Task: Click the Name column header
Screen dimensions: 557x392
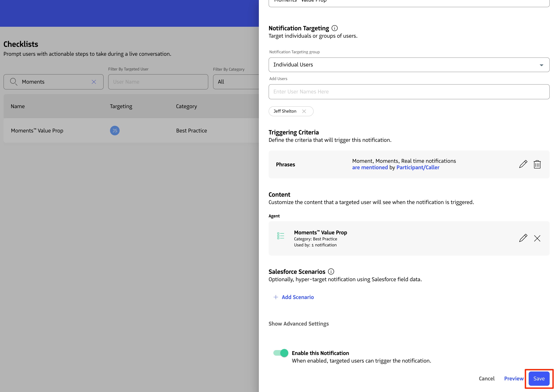Action: (x=18, y=106)
